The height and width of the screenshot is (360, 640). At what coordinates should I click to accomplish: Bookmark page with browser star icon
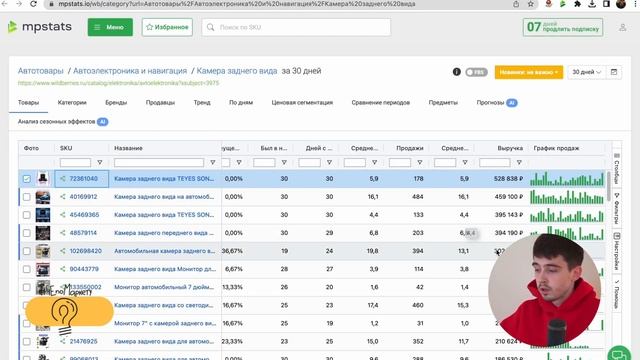pos(531,4)
